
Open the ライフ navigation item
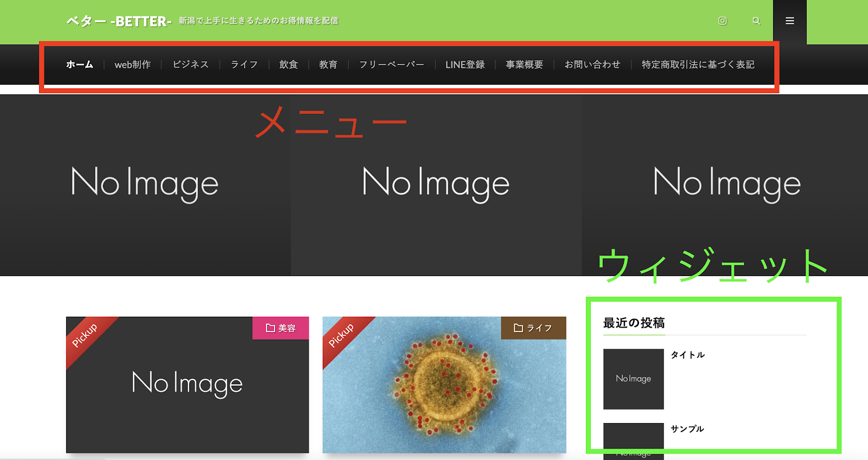244,65
